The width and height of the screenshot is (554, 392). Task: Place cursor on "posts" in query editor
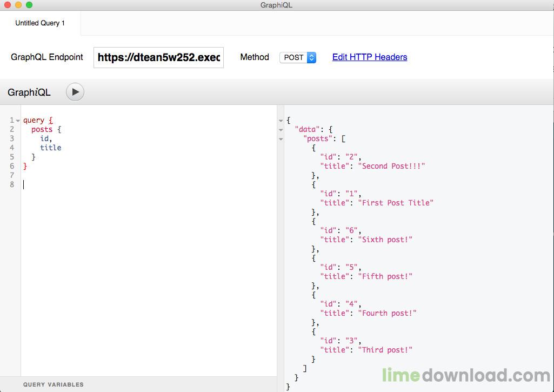coord(42,129)
